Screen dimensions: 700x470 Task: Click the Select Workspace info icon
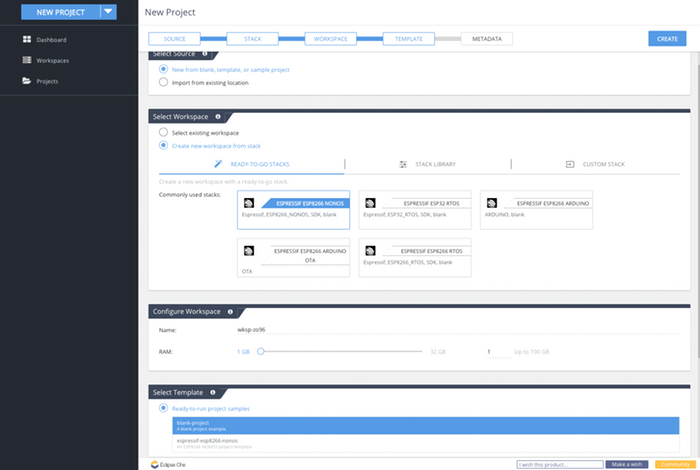click(218, 116)
